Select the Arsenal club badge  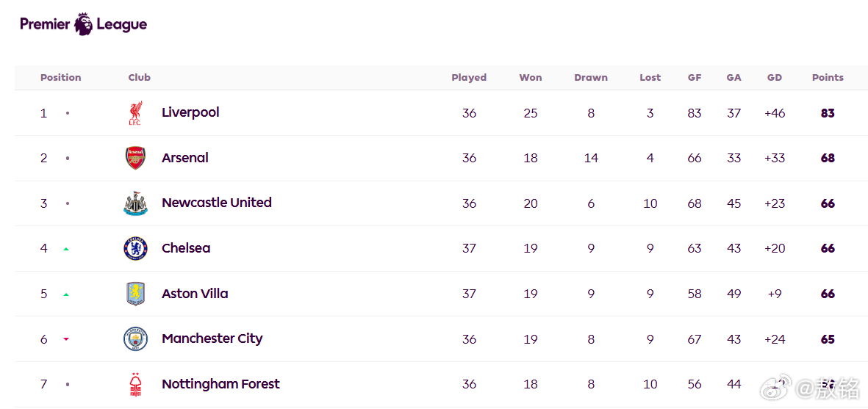[x=135, y=158]
